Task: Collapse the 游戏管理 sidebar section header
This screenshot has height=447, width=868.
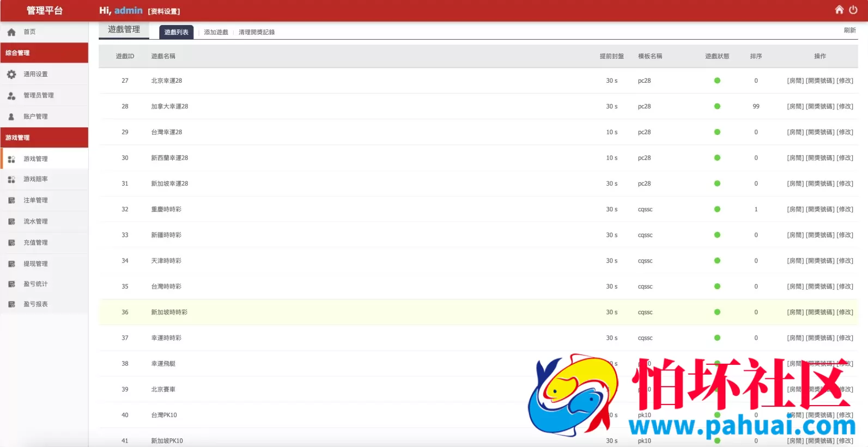Action: [x=44, y=138]
